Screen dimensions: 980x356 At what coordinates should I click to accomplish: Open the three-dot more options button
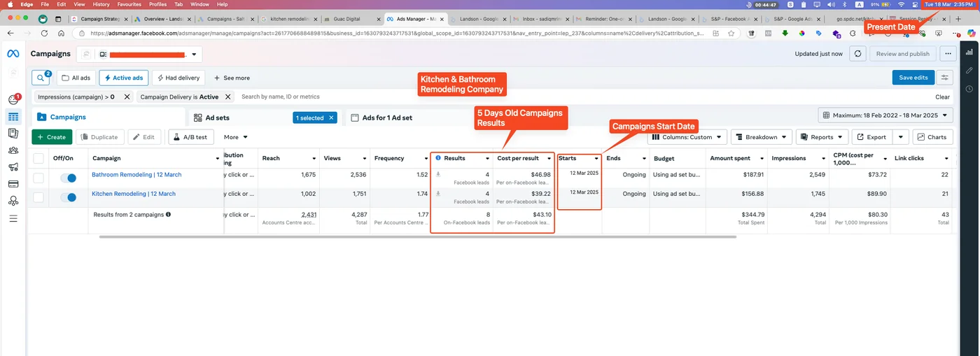pyautogui.click(x=948, y=54)
